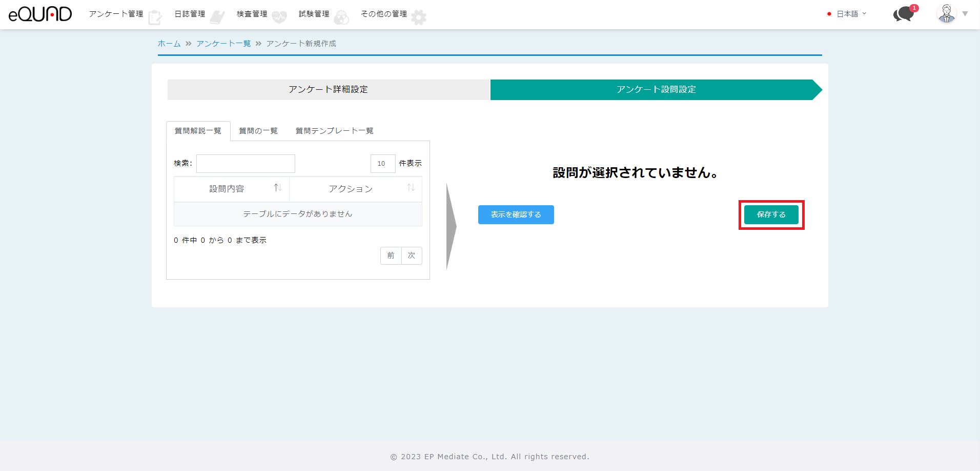Click the 日誌管理 notebook icon
Screen dimensions: 980x471
217,17
